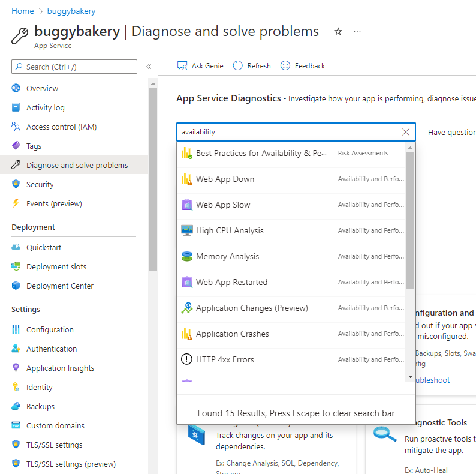Click the Navigator card icon
This screenshot has width=476, height=474.
pos(197,435)
